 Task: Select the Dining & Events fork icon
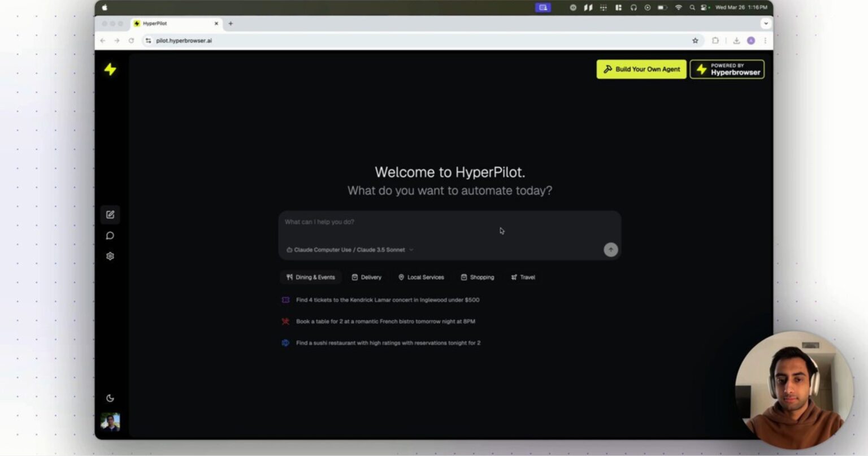pyautogui.click(x=289, y=277)
